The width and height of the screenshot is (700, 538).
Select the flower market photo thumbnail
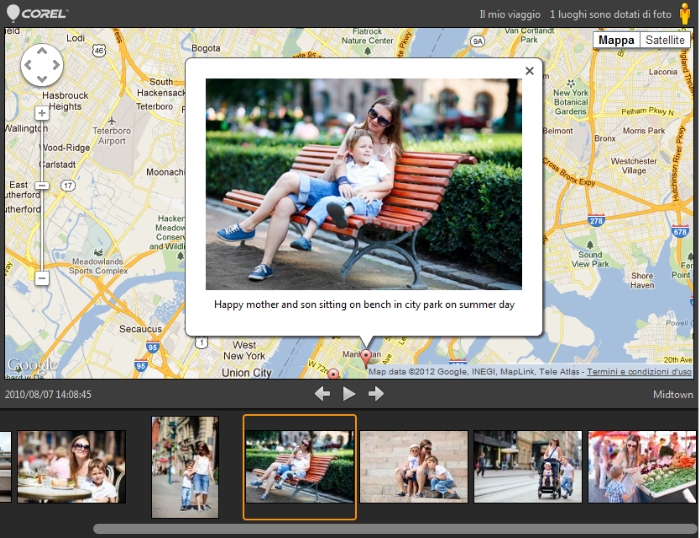point(641,466)
